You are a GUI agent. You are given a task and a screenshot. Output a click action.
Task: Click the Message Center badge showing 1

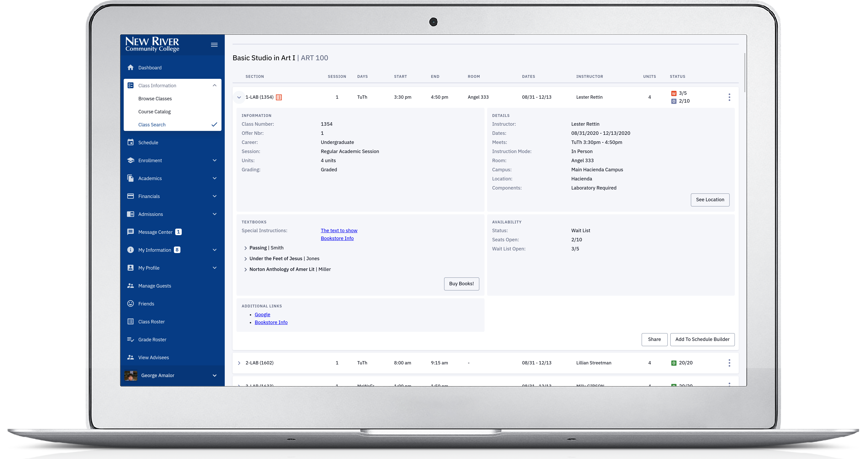[178, 232]
